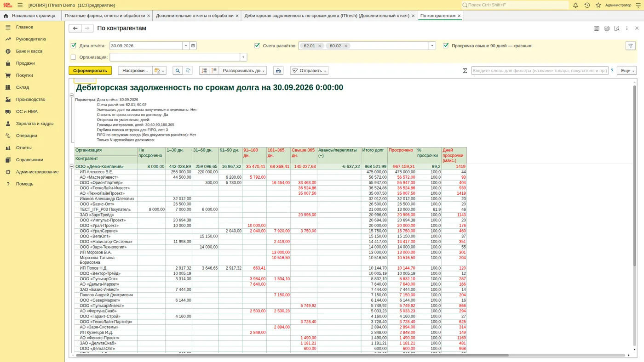The width and height of the screenshot is (644, 362).
Task: Collapse the ООО «Демо-Компания» group
Action: click(72, 167)
